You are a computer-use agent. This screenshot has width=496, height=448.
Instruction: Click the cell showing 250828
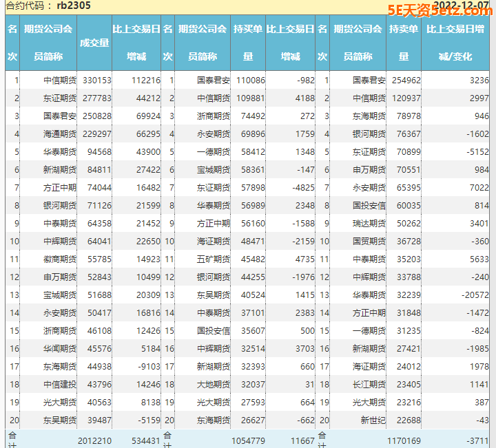pos(97,116)
